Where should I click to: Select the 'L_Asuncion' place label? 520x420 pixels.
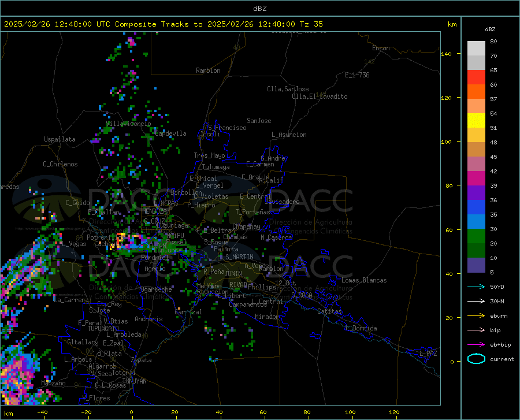[289, 135]
